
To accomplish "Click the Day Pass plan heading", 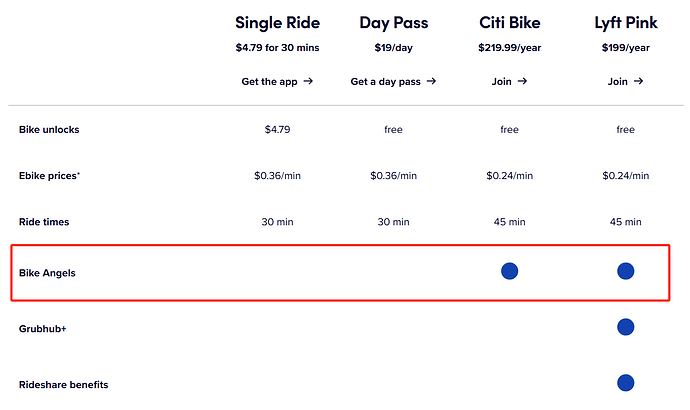I will pyautogui.click(x=393, y=22).
